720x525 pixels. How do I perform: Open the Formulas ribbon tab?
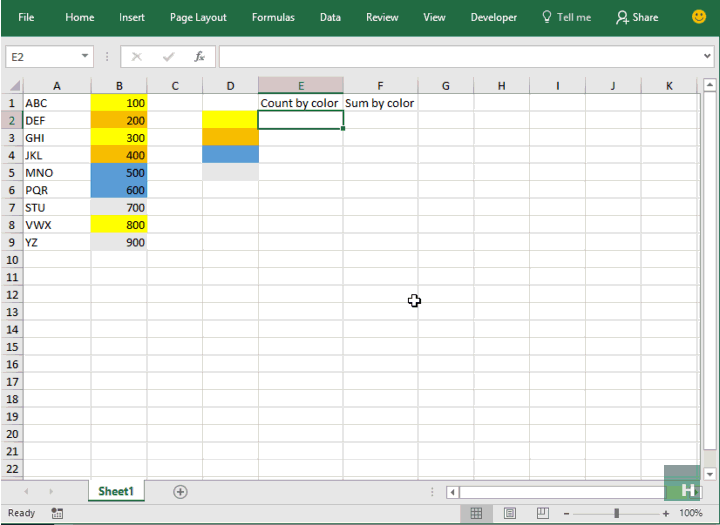273,17
